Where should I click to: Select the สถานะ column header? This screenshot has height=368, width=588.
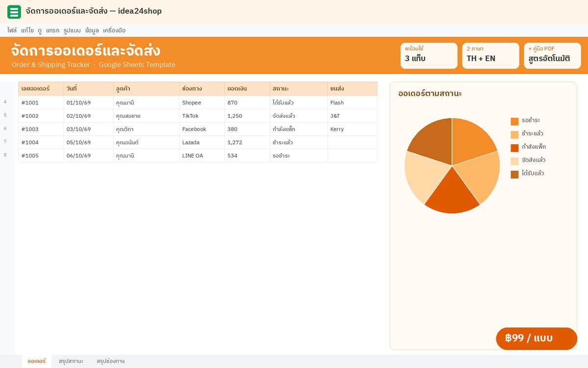pos(298,89)
